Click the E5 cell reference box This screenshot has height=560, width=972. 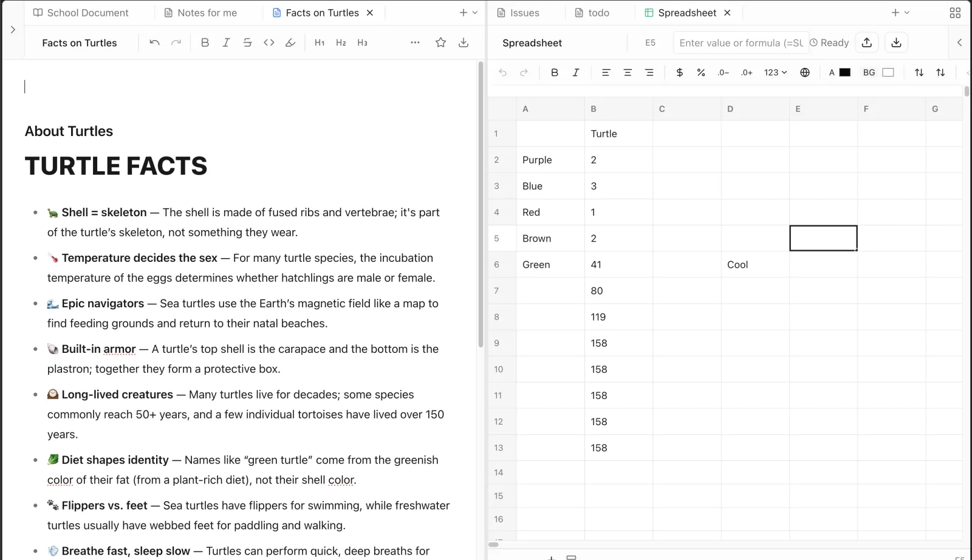point(650,43)
